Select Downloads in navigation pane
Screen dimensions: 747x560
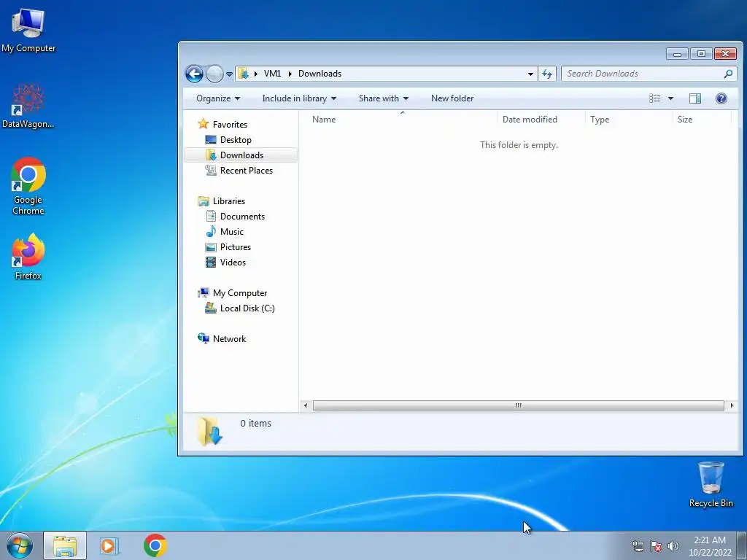click(x=241, y=155)
